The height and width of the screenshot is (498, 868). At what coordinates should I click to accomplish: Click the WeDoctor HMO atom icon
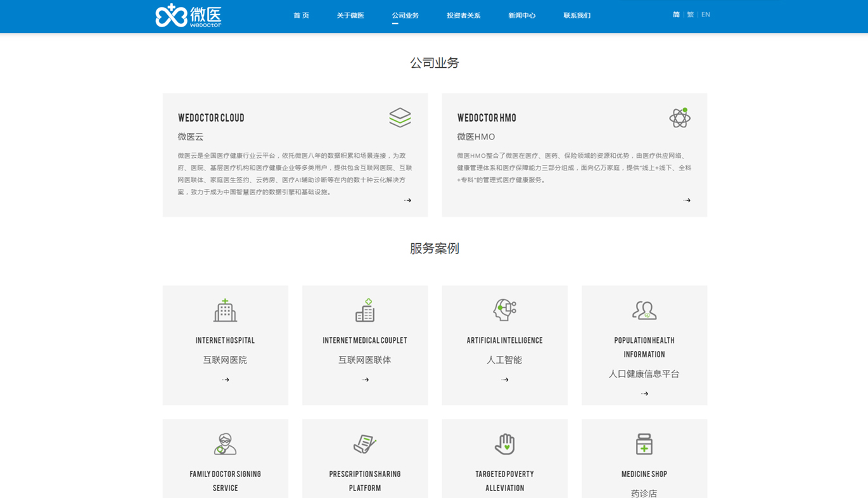(x=679, y=118)
